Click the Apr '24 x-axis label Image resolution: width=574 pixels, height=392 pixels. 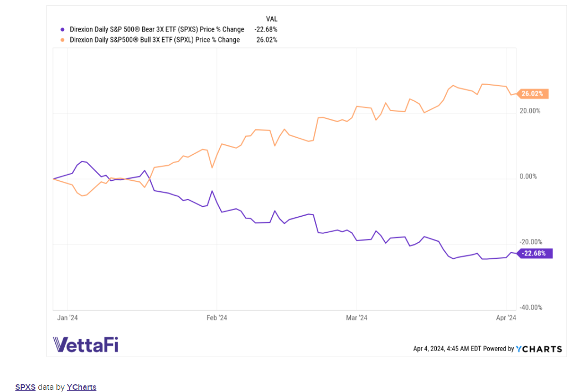[x=506, y=318]
